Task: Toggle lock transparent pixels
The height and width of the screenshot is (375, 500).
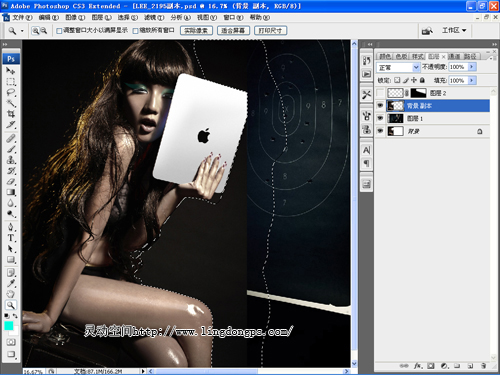Action: [x=397, y=80]
